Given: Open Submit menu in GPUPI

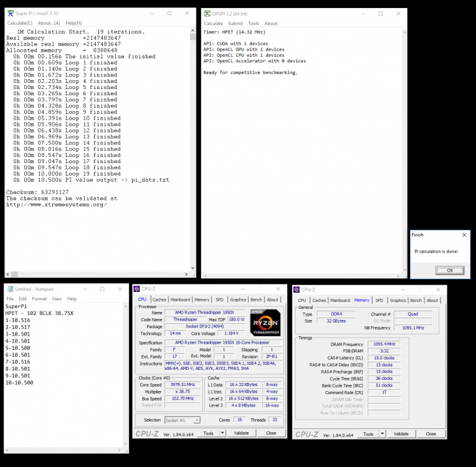Looking at the screenshot, I should coord(236,24).
